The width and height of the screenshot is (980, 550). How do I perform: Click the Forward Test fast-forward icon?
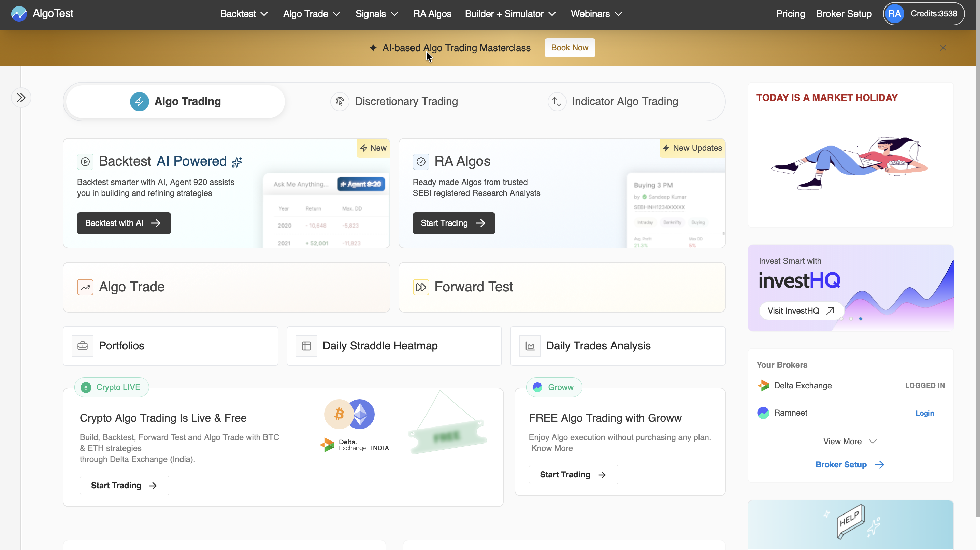coord(421,287)
